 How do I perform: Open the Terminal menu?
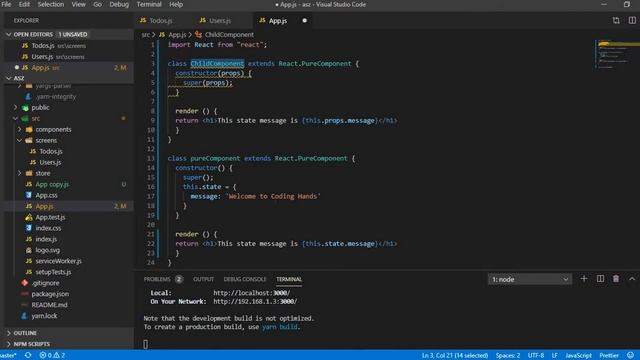(x=149, y=4)
